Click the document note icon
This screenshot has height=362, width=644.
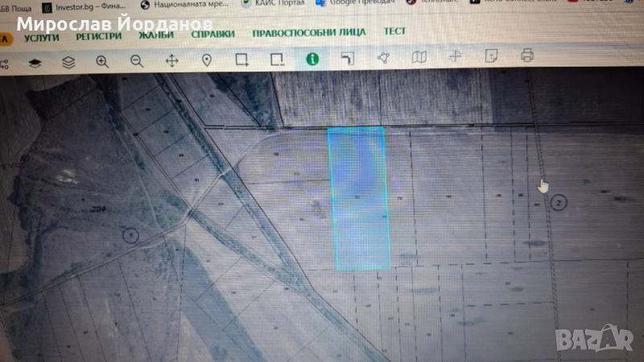[491, 56]
